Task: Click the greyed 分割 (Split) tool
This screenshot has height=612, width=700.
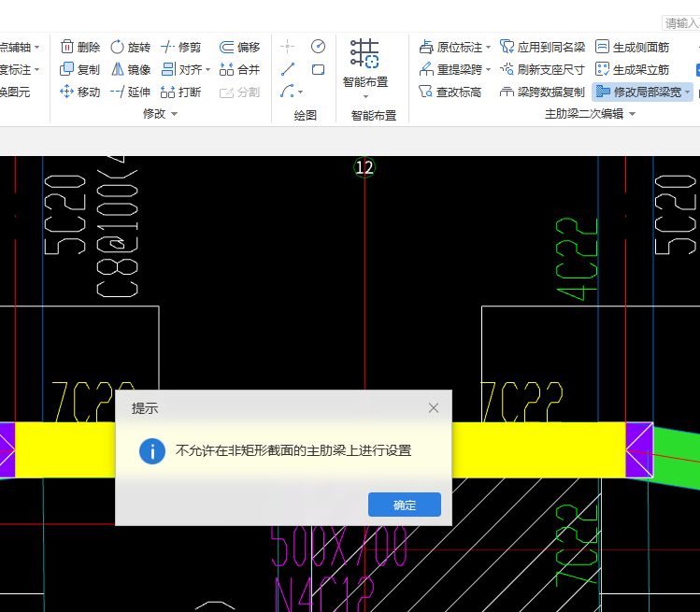Action: coord(239,92)
